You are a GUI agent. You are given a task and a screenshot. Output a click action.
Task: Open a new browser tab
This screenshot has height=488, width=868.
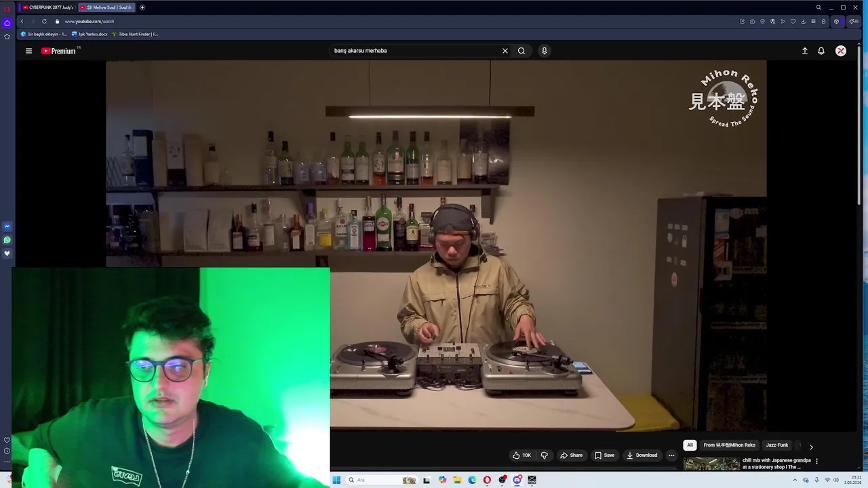coord(142,7)
